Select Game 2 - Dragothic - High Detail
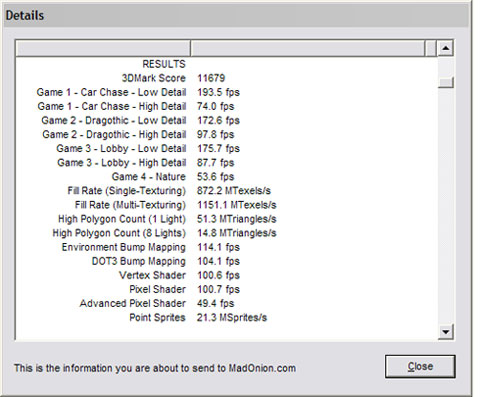The width and height of the screenshot is (480, 397). point(114,134)
